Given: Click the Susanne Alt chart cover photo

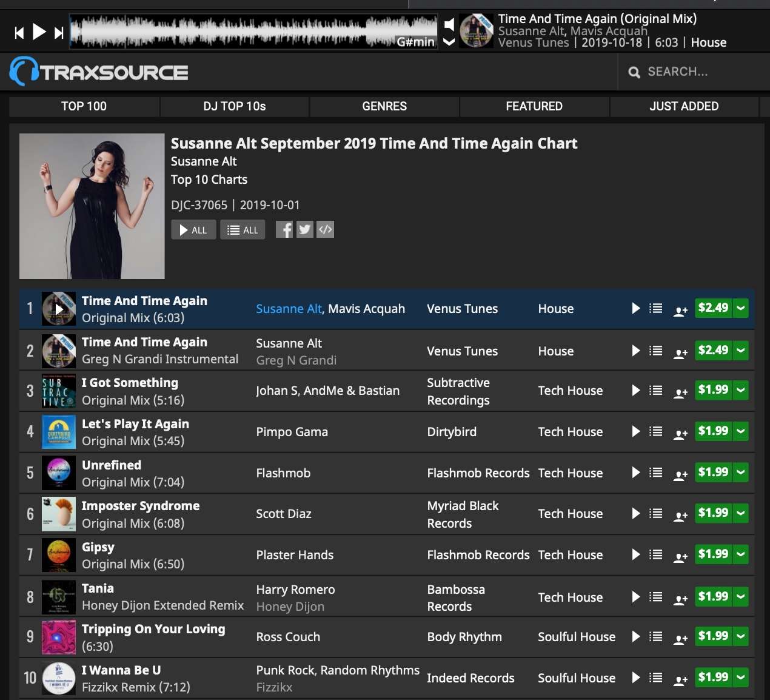Looking at the screenshot, I should click(x=92, y=206).
